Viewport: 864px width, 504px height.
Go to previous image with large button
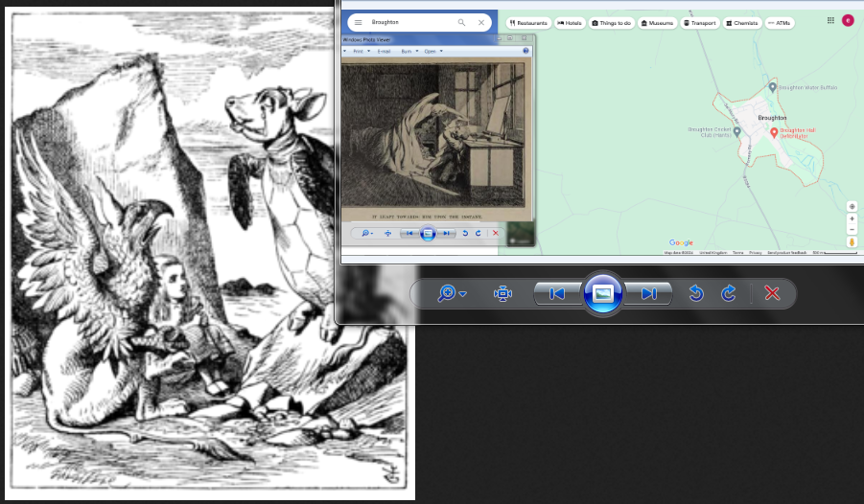click(x=557, y=293)
